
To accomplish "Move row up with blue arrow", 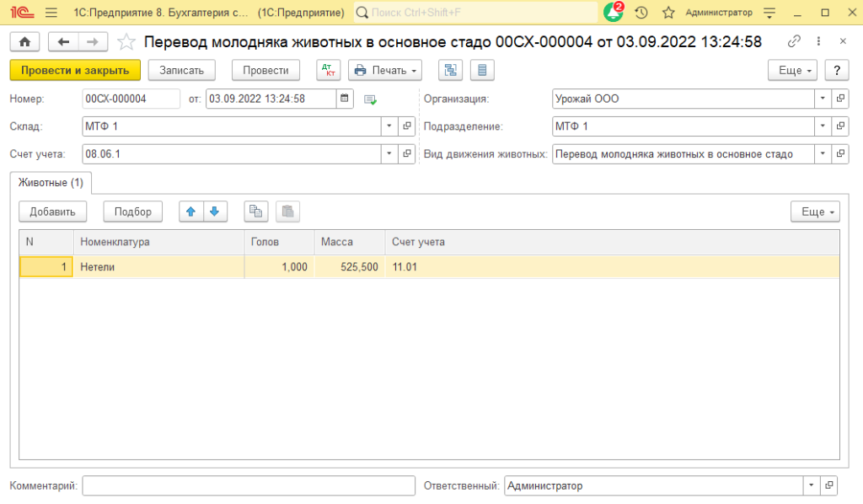I will tap(191, 212).
